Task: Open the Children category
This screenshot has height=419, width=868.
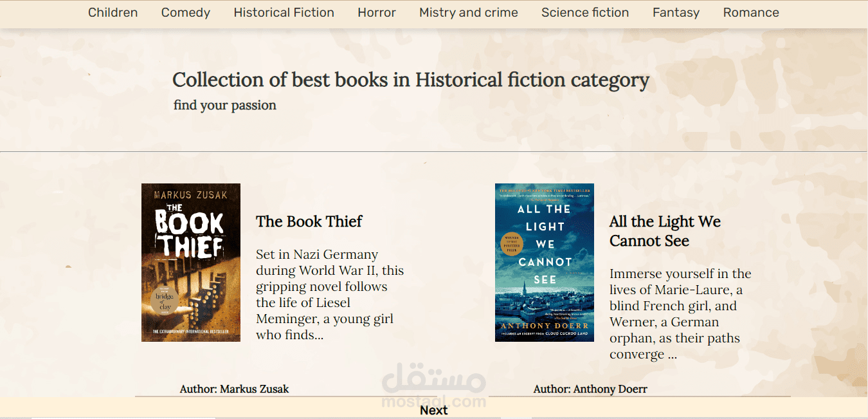Action: (x=113, y=12)
